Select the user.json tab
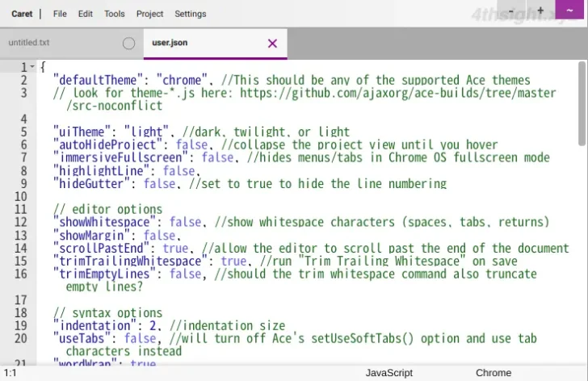Screen dimensions: 588x381 pos(215,43)
